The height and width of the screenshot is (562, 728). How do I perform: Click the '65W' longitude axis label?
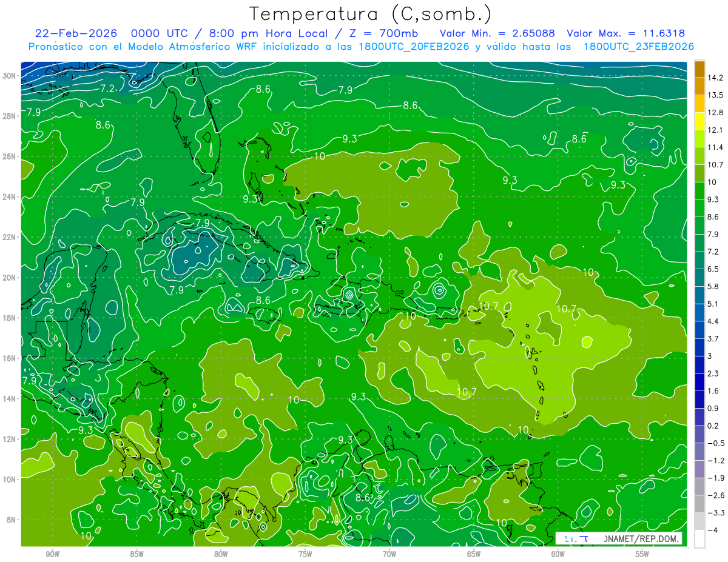[474, 554]
